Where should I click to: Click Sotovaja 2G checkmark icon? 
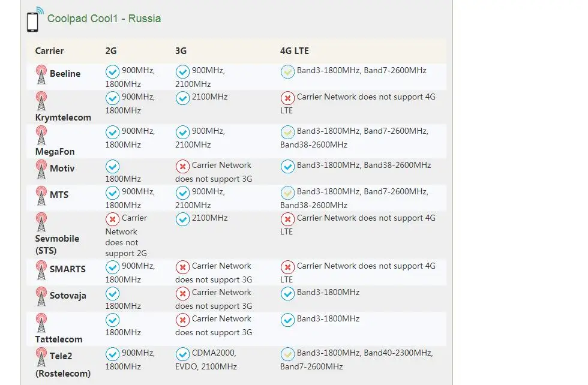[112, 293]
